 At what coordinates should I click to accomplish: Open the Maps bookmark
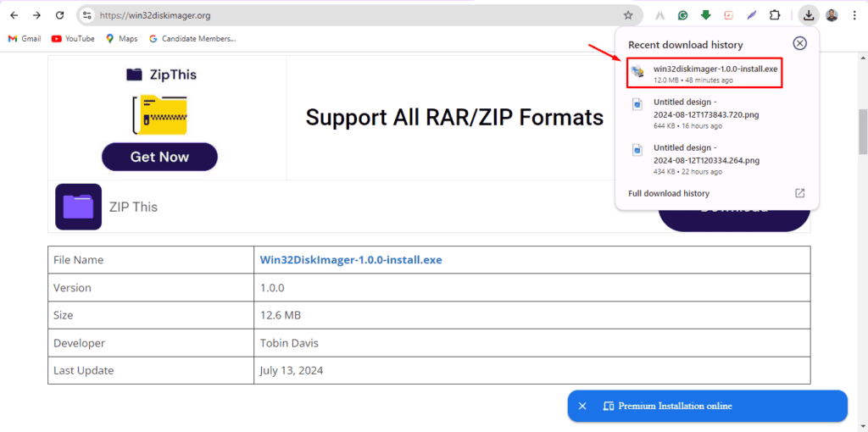tap(122, 39)
